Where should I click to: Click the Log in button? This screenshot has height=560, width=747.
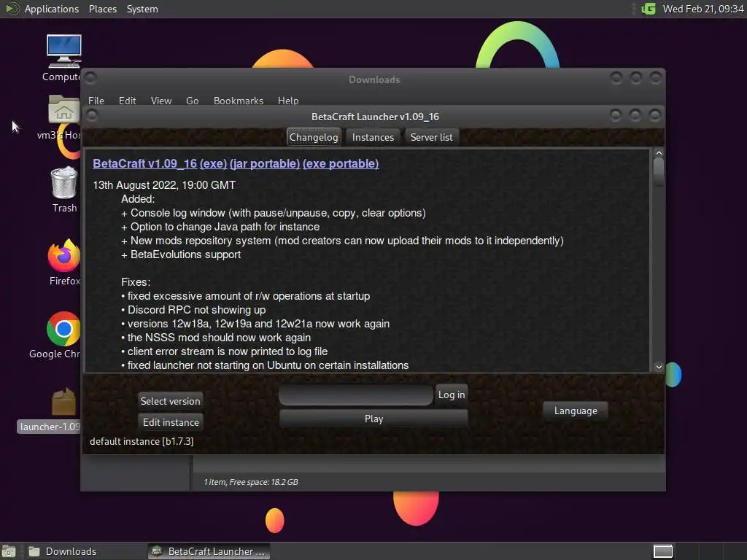click(451, 394)
